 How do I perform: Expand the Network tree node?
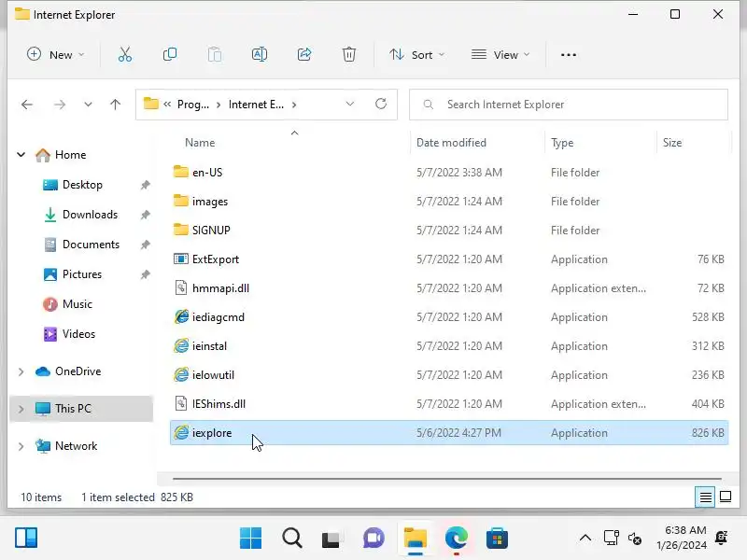point(21,446)
